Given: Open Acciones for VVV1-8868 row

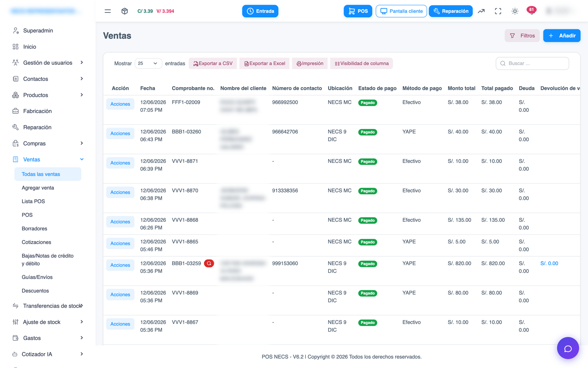Looking at the screenshot, I should (120, 222).
